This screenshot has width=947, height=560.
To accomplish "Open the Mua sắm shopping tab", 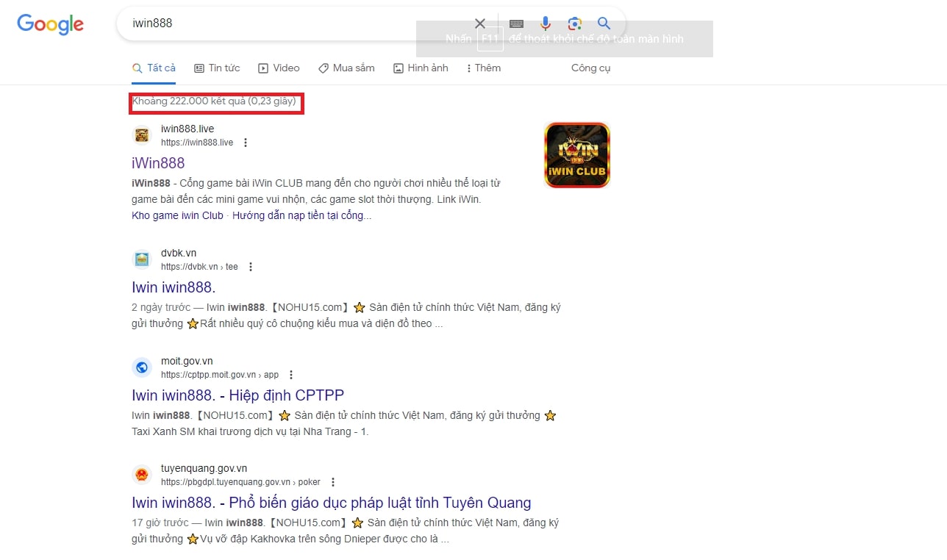I will [346, 68].
